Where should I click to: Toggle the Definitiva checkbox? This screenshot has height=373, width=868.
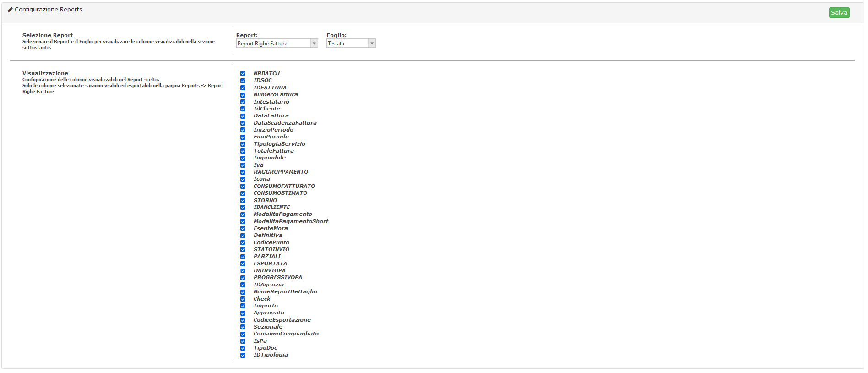click(243, 236)
